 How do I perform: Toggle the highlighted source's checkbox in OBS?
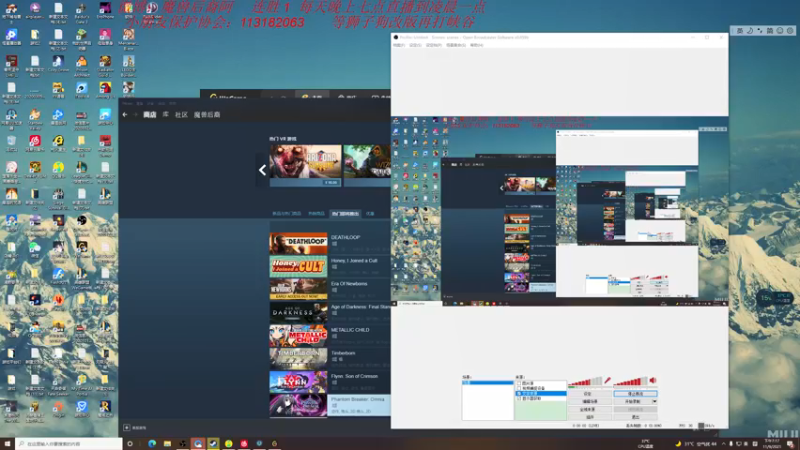click(519, 393)
